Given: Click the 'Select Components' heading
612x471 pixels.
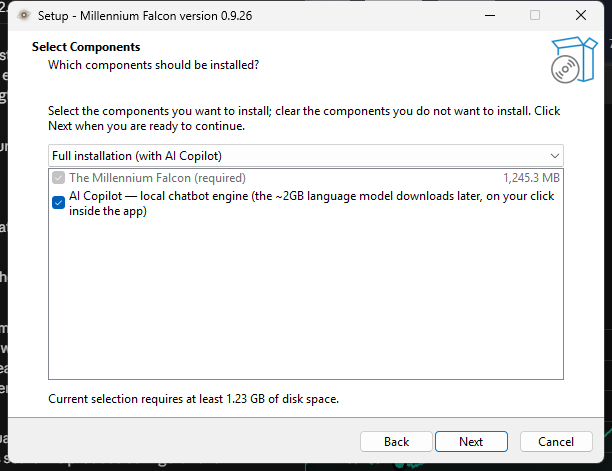Looking at the screenshot, I should (x=86, y=47).
